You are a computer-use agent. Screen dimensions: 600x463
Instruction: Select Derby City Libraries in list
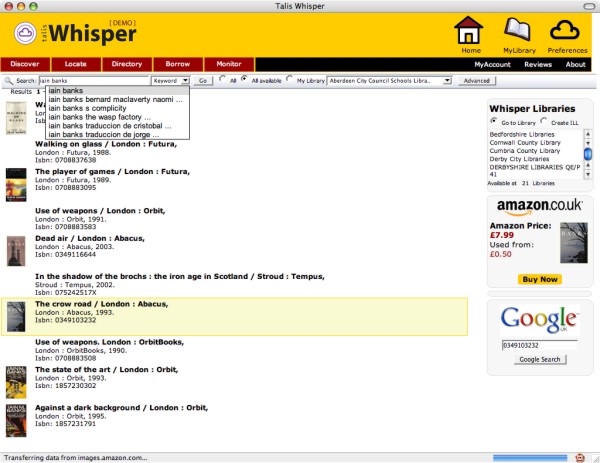519,159
